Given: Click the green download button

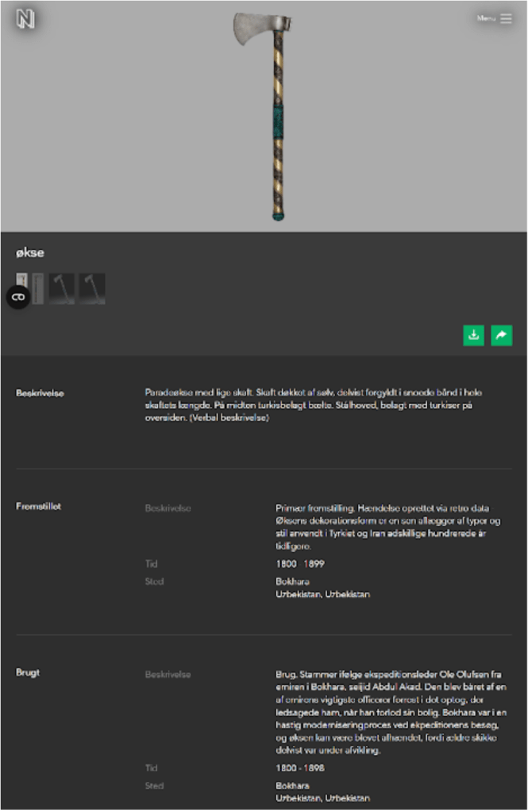Looking at the screenshot, I should pyautogui.click(x=473, y=336).
